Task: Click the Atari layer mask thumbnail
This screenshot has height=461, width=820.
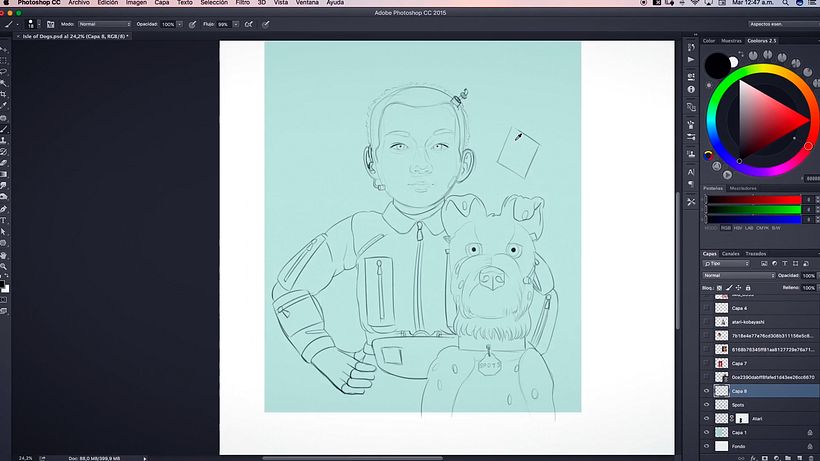Action: coord(742,418)
